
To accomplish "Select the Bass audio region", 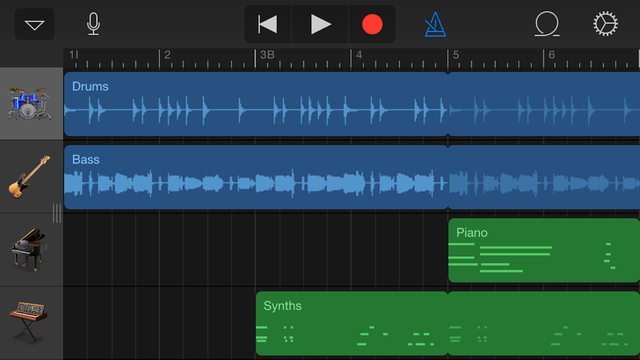I will [256, 177].
